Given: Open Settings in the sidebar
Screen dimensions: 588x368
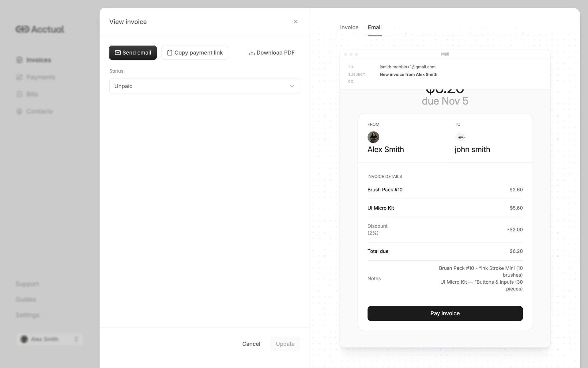Looking at the screenshot, I should 28,315.
